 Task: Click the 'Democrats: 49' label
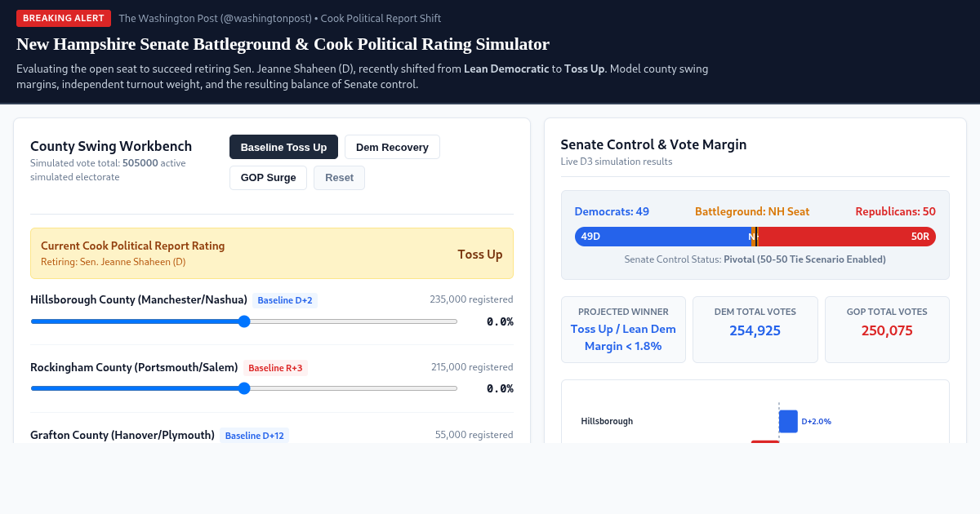(x=612, y=211)
